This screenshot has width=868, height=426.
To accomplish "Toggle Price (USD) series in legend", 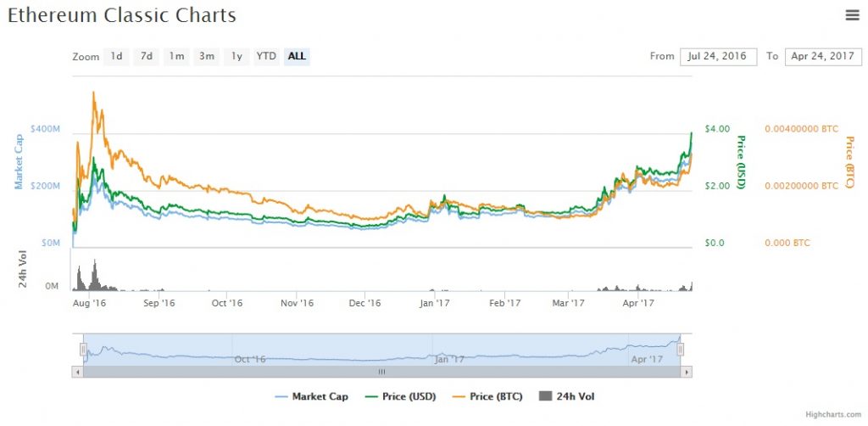I will pos(401,396).
